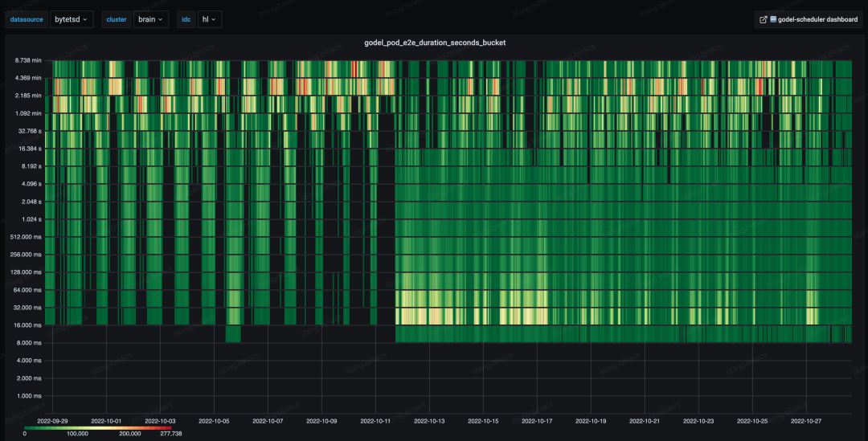868x441 pixels.
Task: Click the small dashboard icon before godel-scheduler text
Action: pos(773,18)
